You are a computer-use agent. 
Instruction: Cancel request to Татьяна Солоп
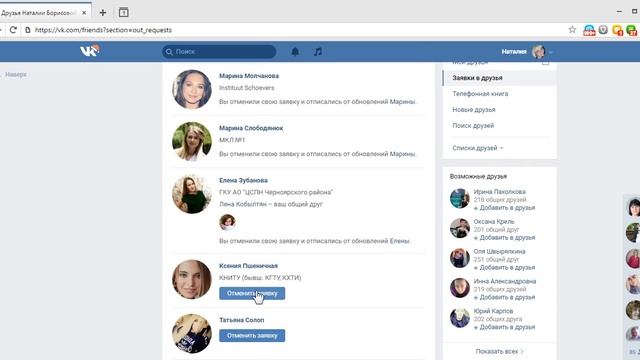252,336
